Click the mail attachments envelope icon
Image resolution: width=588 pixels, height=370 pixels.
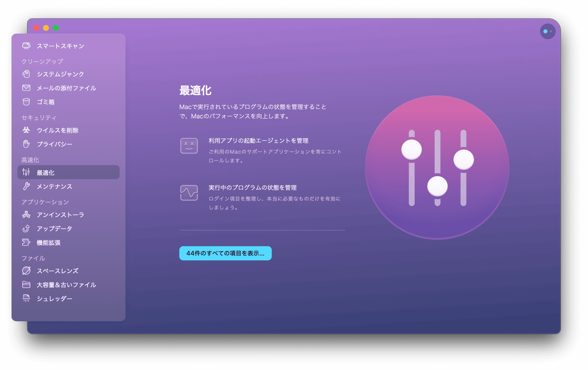(x=26, y=88)
